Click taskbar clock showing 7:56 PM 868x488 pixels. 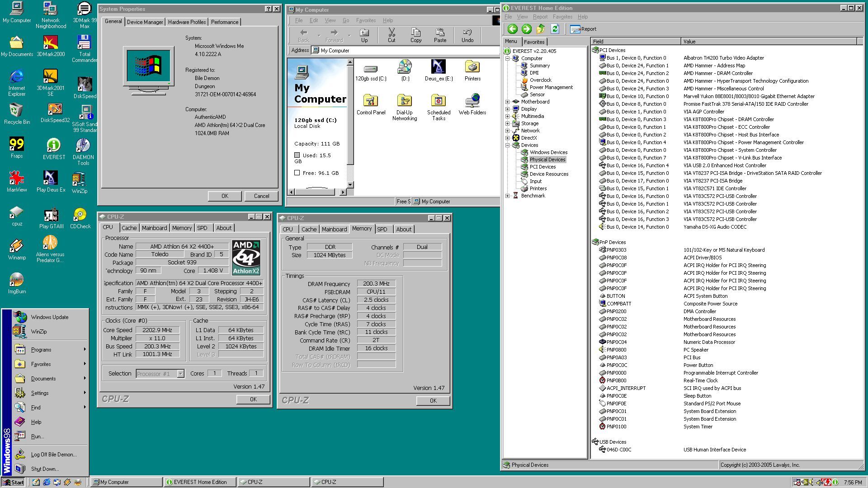(853, 483)
